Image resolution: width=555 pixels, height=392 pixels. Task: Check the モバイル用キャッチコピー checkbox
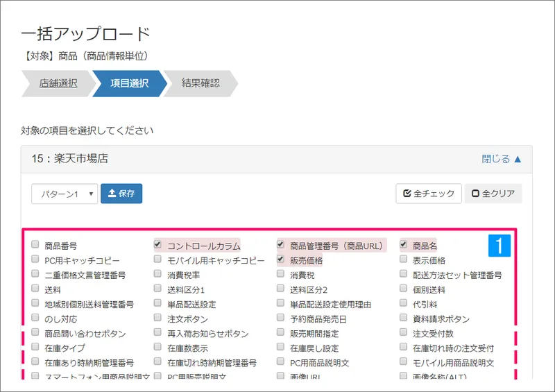click(x=157, y=259)
